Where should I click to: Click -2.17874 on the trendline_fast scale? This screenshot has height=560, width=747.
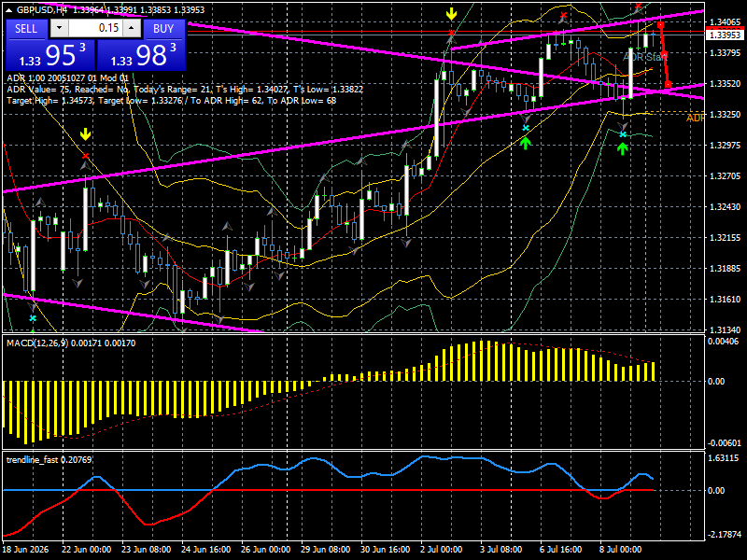coord(725,534)
